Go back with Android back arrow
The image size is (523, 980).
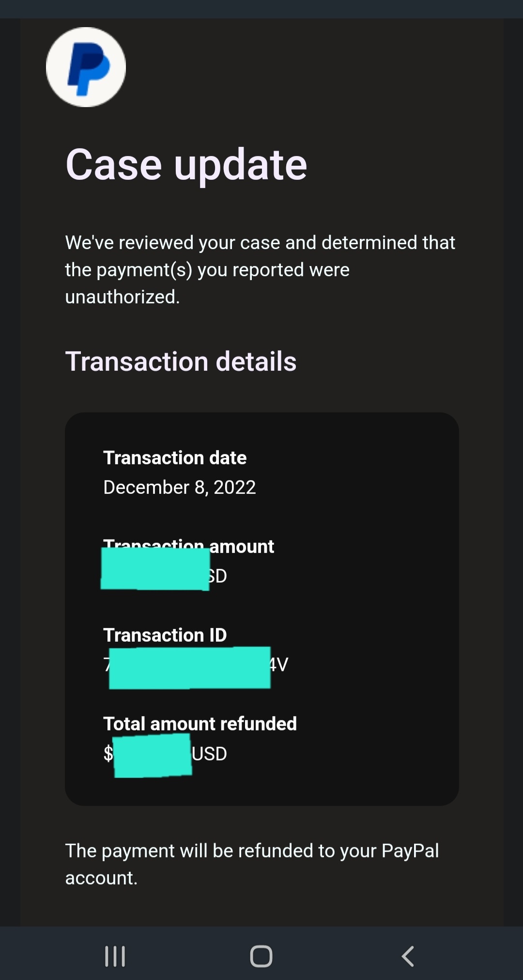pyautogui.click(x=408, y=956)
